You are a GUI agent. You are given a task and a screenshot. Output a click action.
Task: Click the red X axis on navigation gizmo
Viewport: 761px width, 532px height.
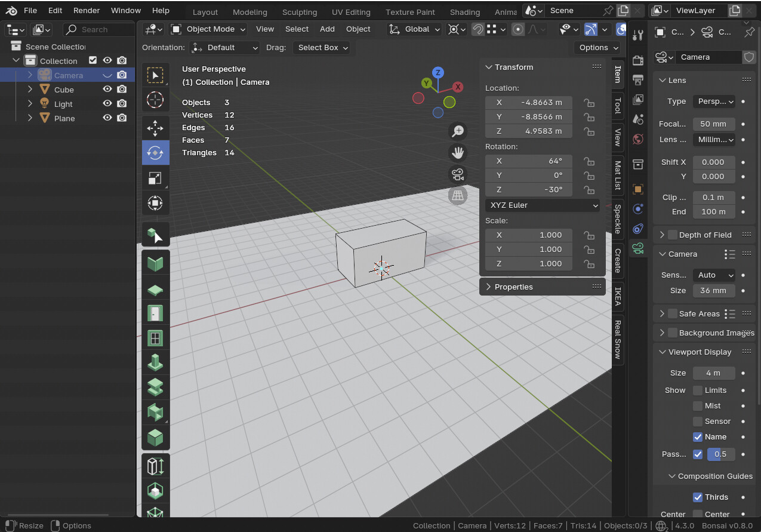[x=458, y=87]
